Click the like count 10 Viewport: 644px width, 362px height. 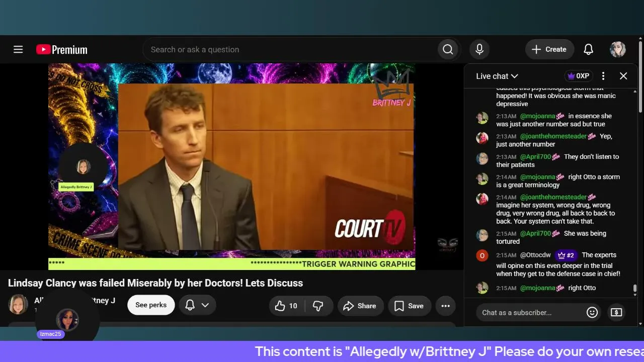pos(293,306)
